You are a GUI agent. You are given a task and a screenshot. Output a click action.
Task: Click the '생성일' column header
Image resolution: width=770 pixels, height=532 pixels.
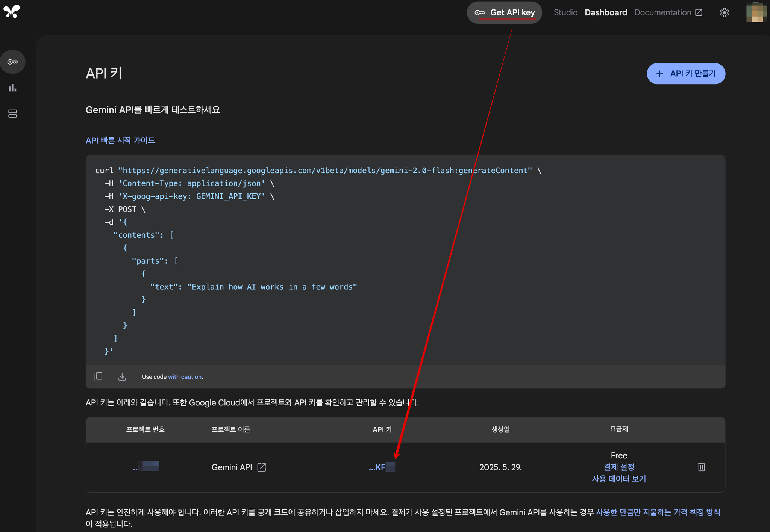click(500, 429)
